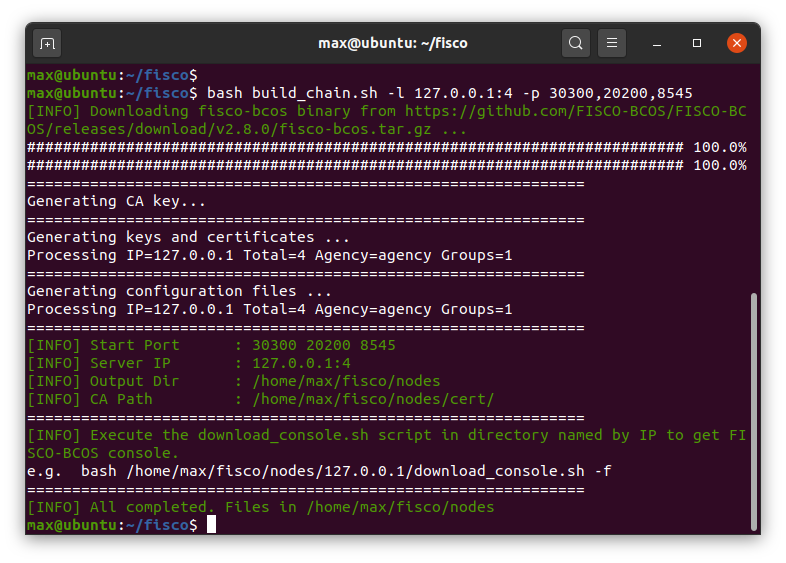Click the 'Generating CA key...' line

coord(116,201)
